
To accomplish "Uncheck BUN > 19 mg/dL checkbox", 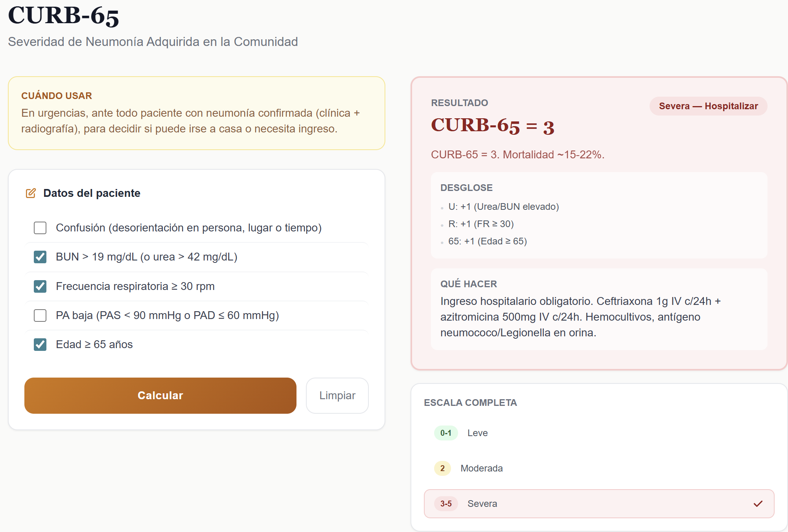I will (40, 257).
